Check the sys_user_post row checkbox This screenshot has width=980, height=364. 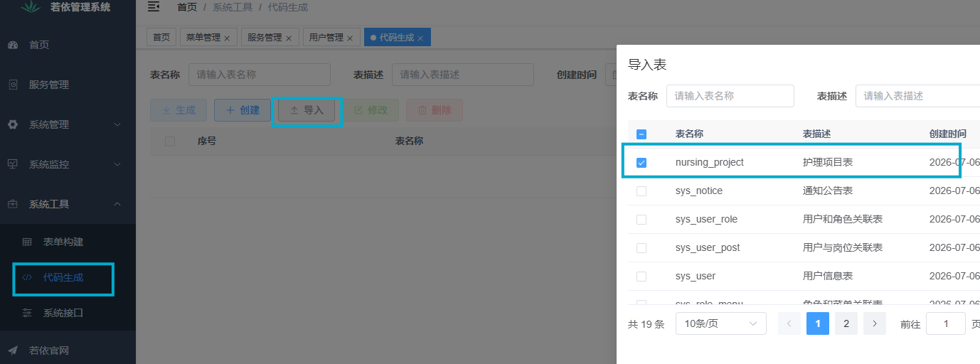tap(641, 248)
